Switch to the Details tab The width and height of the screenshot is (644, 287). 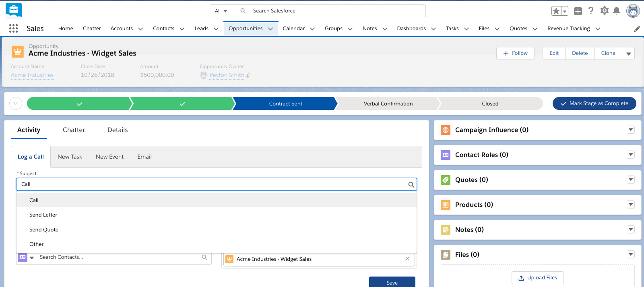118,130
